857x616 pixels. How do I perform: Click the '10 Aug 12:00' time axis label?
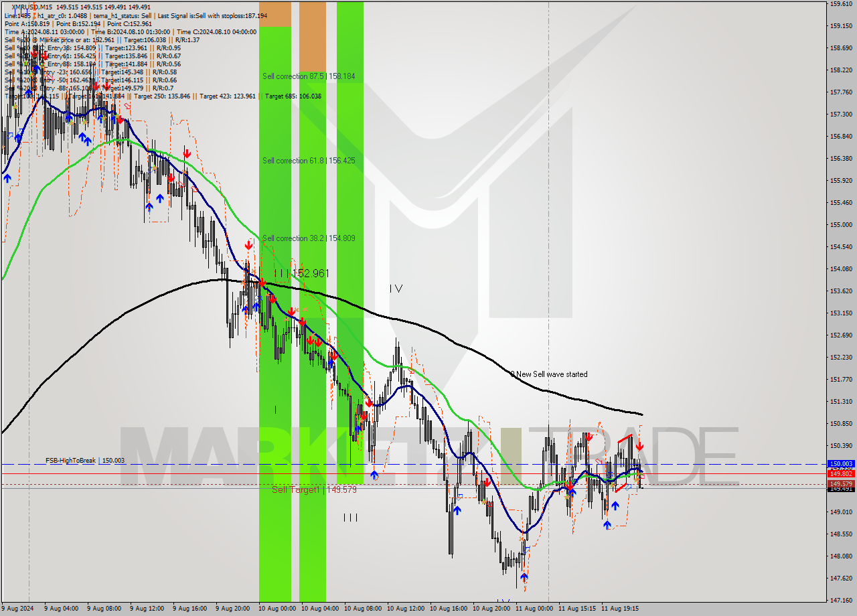(405, 609)
